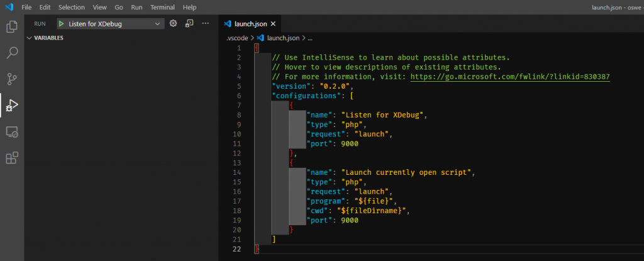The image size is (644, 261).
Task: Open the Run menu
Action: 136,8
